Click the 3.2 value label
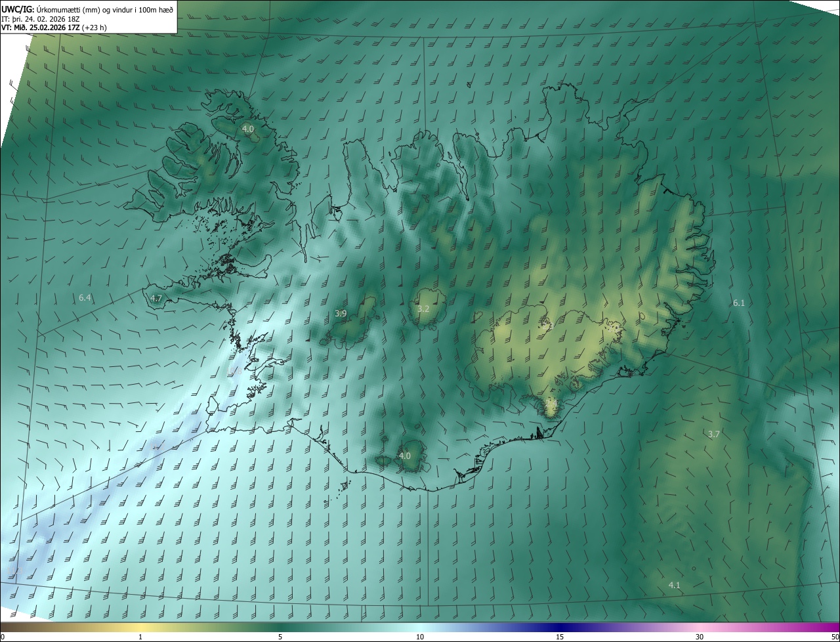840x642 pixels. coord(423,309)
